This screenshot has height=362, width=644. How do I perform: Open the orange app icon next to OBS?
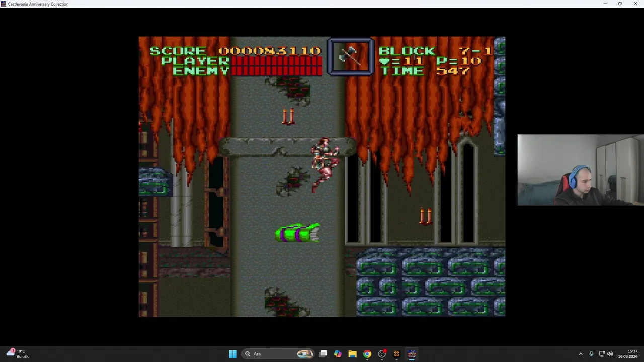pyautogui.click(x=396, y=354)
